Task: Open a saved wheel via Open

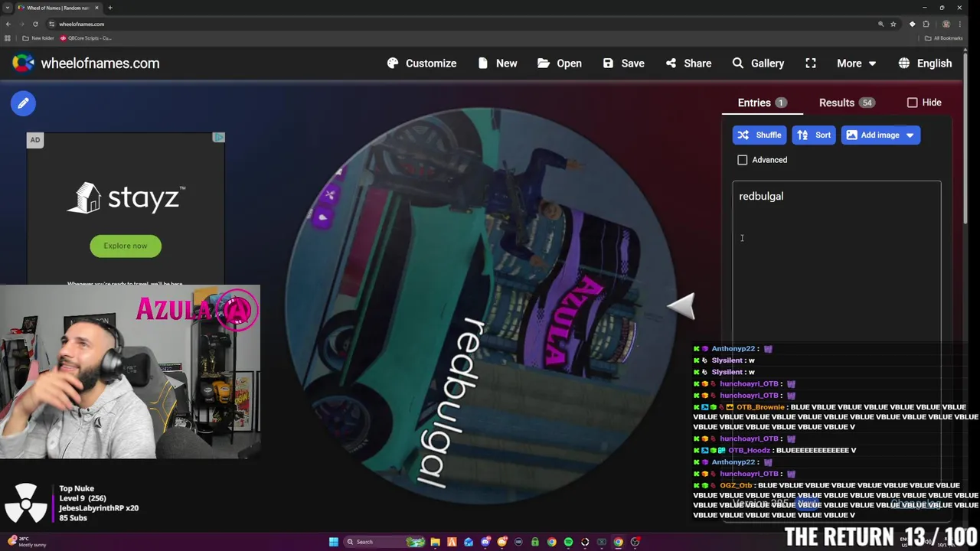Action: pos(560,64)
